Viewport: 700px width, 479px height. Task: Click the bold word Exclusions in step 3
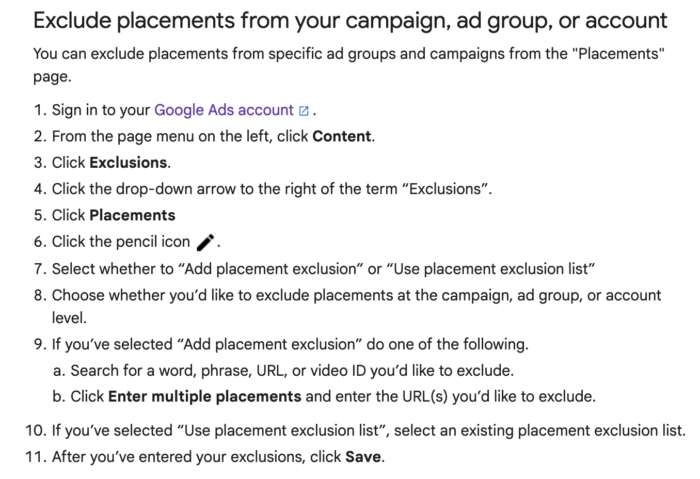point(128,162)
